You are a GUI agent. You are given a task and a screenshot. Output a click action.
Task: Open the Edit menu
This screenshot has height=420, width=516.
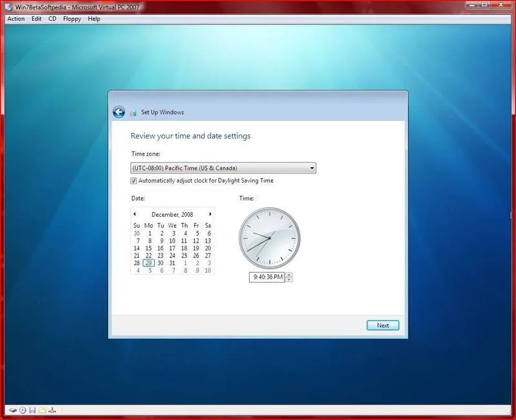[36, 19]
